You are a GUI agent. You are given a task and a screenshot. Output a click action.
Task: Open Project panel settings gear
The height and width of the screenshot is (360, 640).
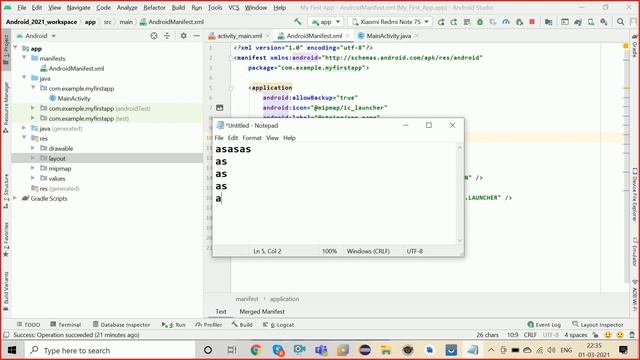pyautogui.click(x=184, y=36)
